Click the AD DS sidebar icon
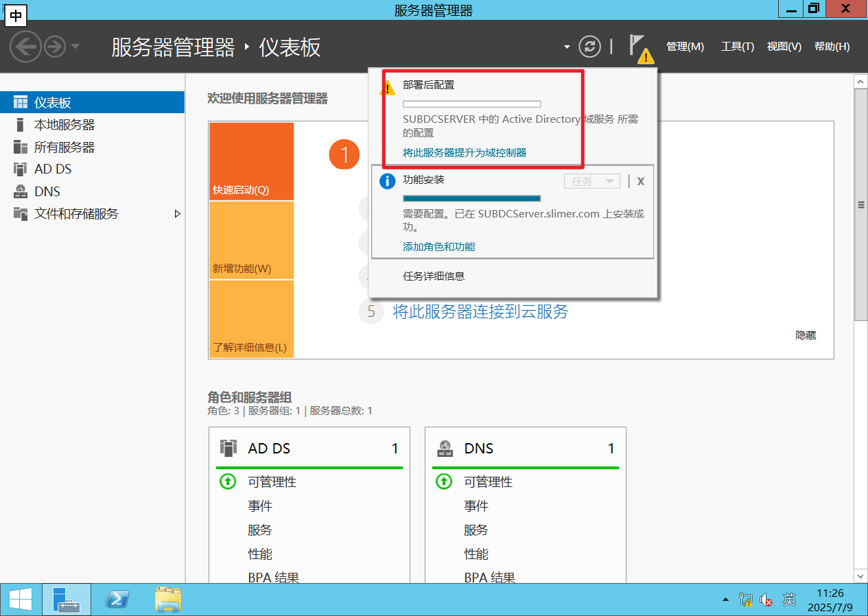Viewport: 868px width, 616px height. 21,169
